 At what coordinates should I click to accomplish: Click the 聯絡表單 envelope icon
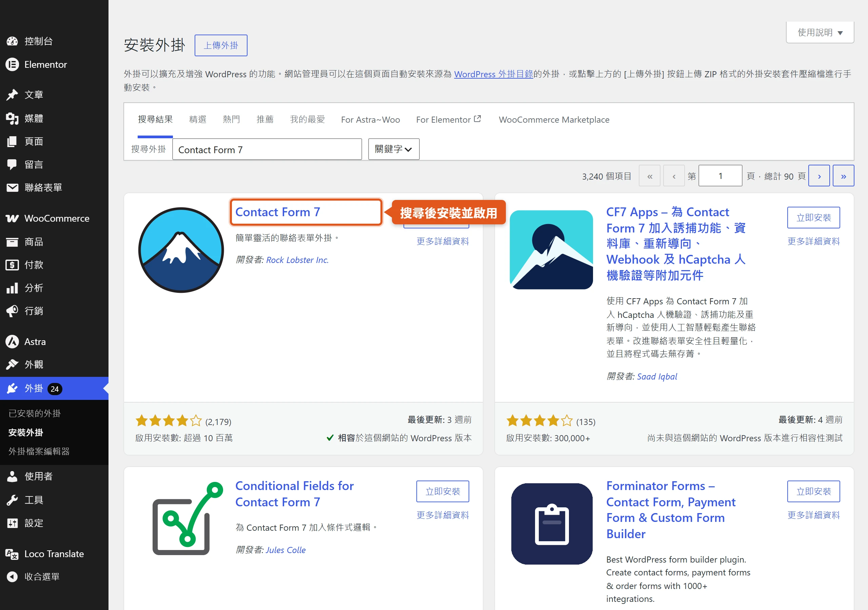coord(12,187)
